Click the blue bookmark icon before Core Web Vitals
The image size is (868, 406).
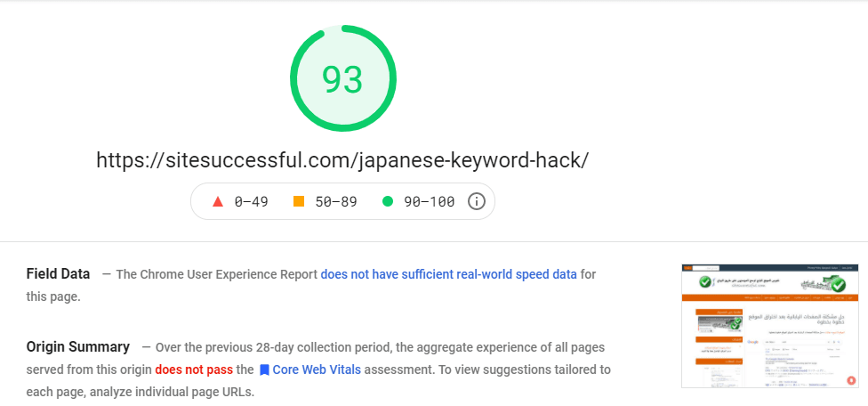pos(264,369)
